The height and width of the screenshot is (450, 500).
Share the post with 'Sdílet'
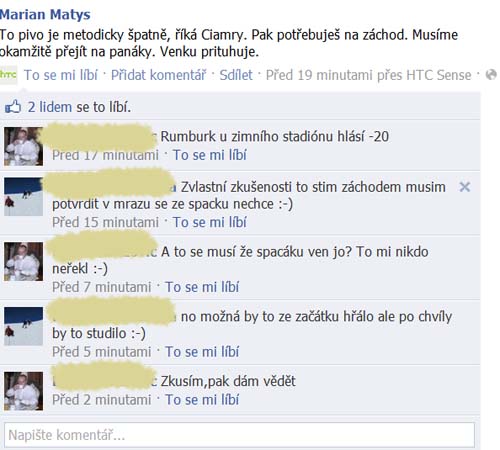[x=236, y=75]
